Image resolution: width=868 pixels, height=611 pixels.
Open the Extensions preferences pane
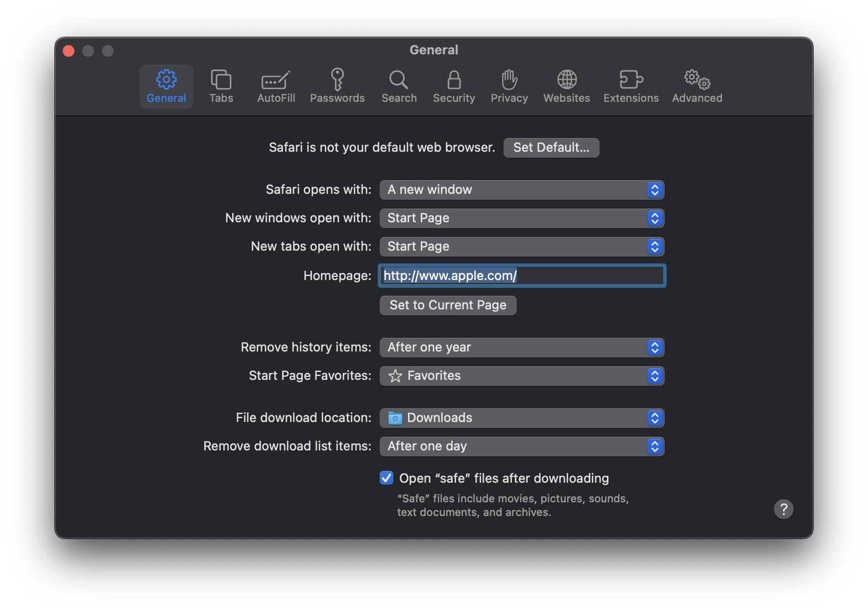tap(631, 86)
